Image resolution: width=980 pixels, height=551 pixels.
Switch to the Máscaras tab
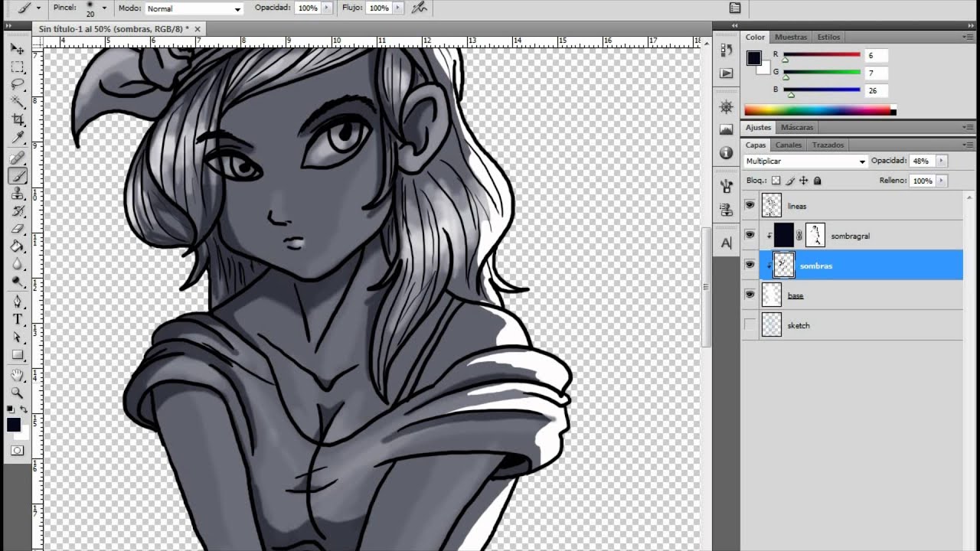tap(797, 127)
